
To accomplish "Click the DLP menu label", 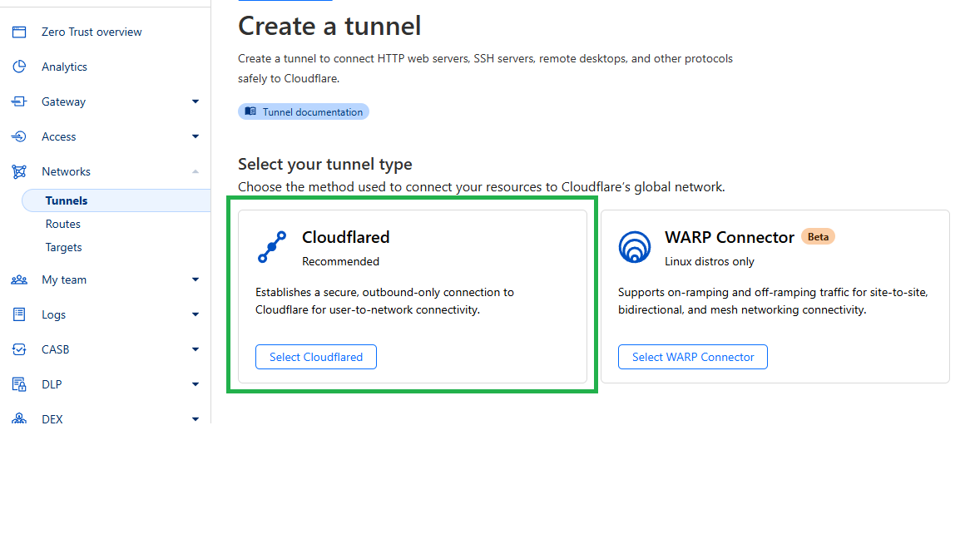I will pos(52,385).
